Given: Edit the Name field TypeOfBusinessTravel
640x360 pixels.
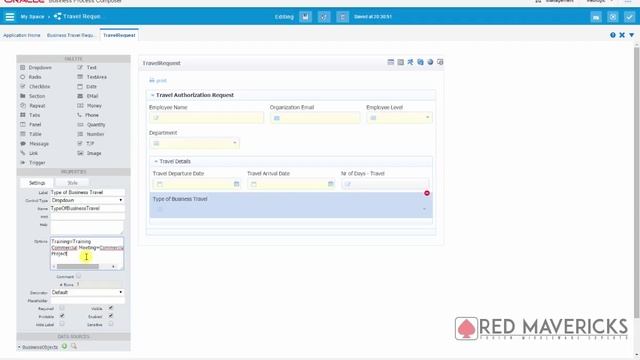Looking at the screenshot, I should pyautogui.click(x=87, y=208).
